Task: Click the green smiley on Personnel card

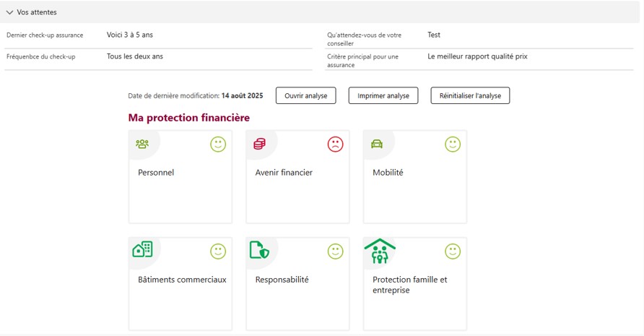Action: coord(218,145)
